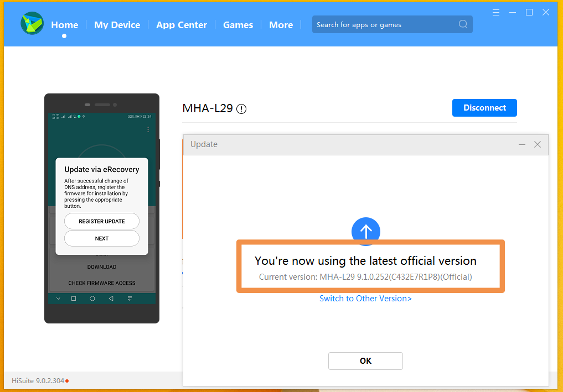563x392 pixels.
Task: Close the HiSuite main window
Action: point(546,12)
